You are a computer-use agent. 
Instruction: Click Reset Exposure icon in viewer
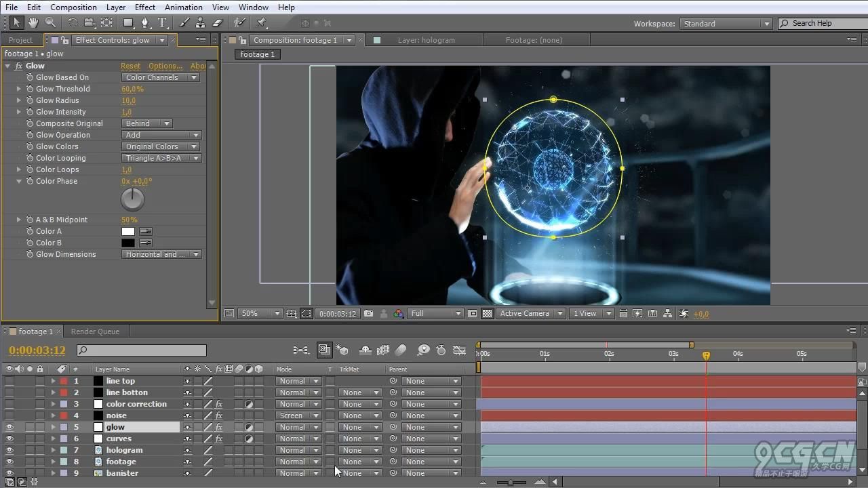pos(684,314)
